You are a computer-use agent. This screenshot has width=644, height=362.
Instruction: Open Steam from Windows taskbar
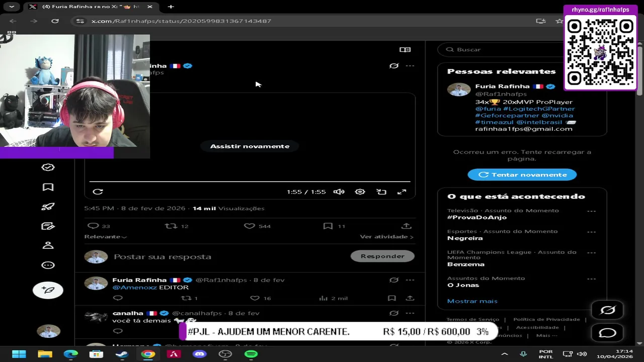coord(122,354)
